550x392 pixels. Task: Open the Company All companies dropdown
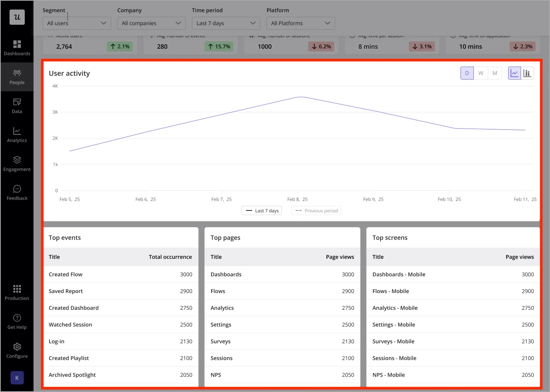[x=152, y=23]
